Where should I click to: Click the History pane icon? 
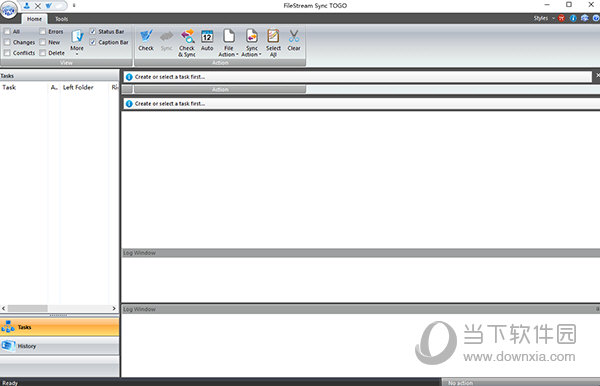click(x=8, y=345)
